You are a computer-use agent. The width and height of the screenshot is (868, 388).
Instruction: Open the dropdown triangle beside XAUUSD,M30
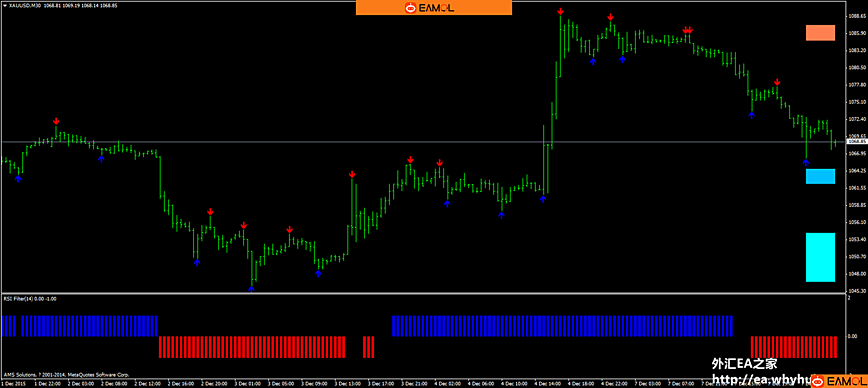5,6
